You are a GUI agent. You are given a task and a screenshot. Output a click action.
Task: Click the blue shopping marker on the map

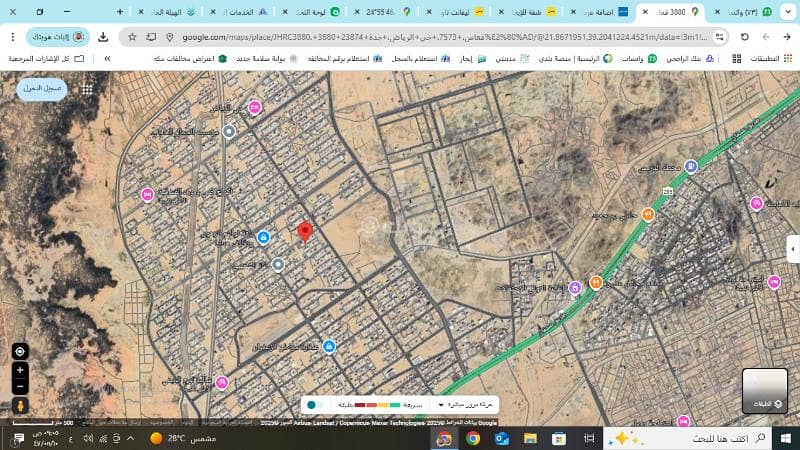pos(263,237)
